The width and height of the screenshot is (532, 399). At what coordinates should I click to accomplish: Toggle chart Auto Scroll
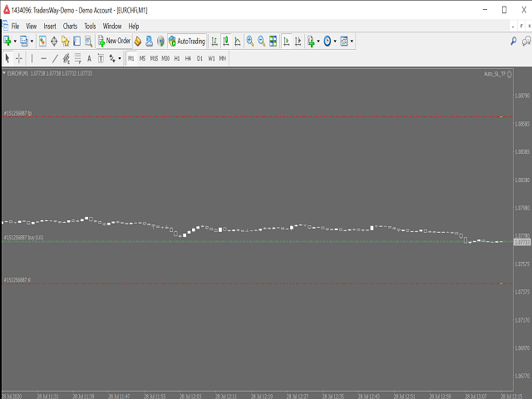point(286,41)
